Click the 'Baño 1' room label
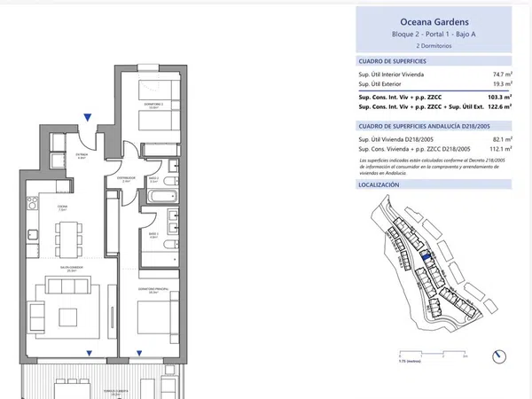This screenshot has height=399, width=532. click(x=153, y=236)
